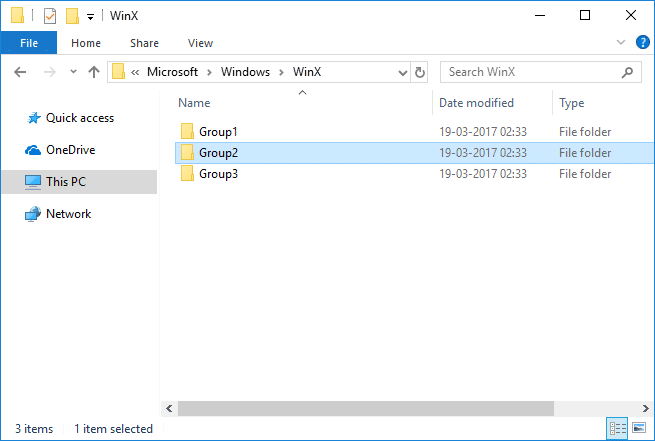Viewport: 655px width, 441px height.
Task: Switch to the View ribbon tab
Action: (200, 43)
